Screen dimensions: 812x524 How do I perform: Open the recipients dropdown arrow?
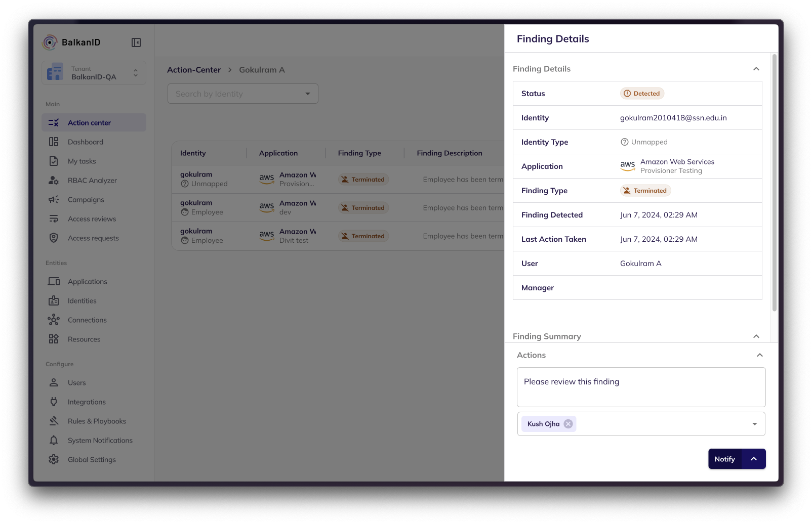(754, 424)
